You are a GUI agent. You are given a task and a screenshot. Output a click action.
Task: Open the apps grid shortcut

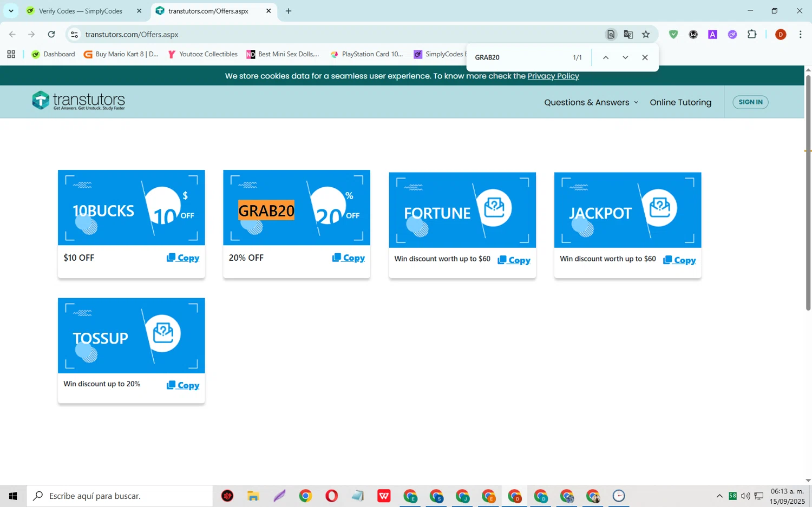(x=11, y=54)
